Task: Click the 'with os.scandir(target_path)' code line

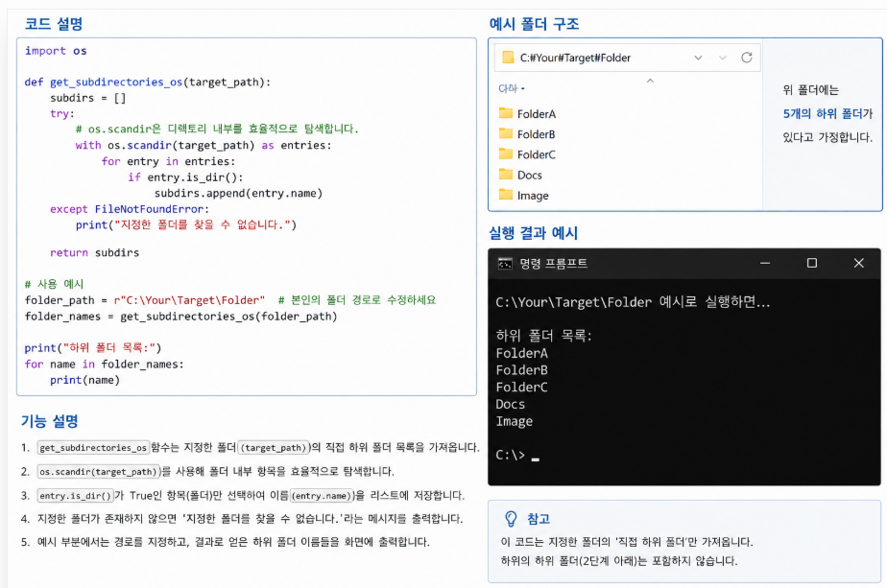Action: (204, 145)
